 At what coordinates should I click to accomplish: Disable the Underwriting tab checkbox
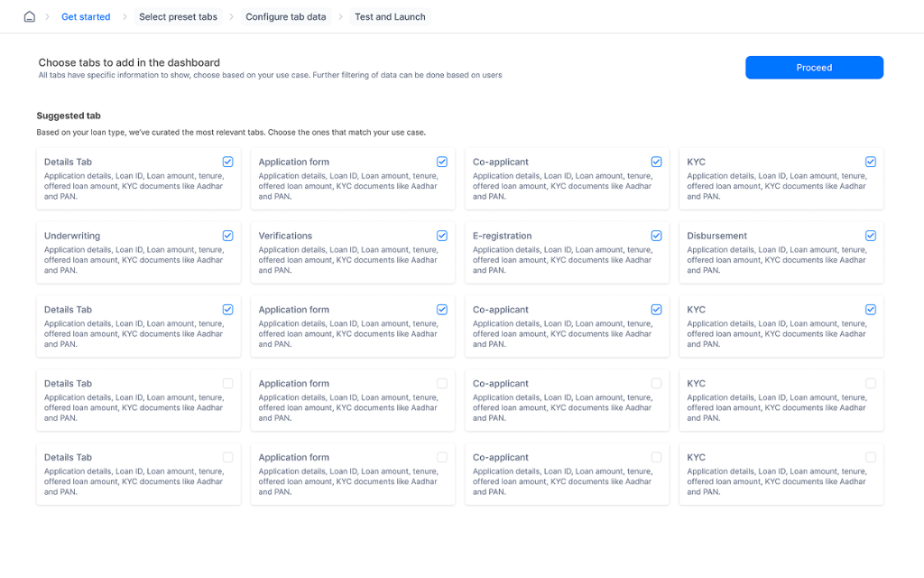(x=227, y=236)
